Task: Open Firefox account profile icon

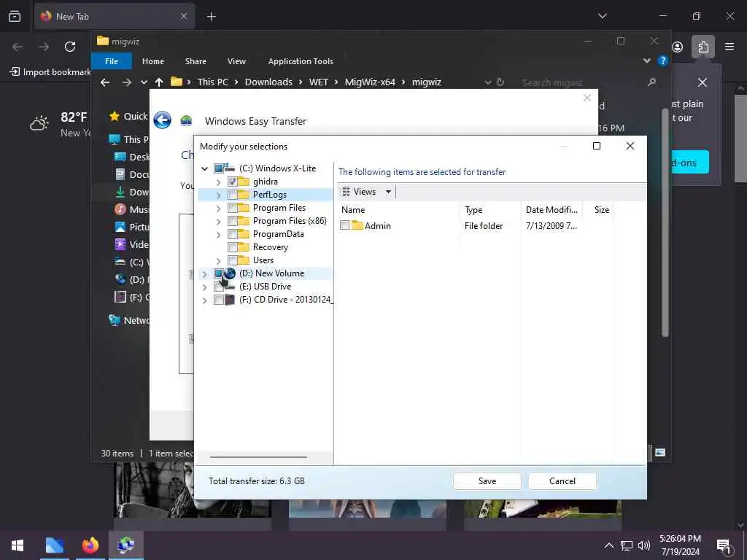Action: (678, 47)
